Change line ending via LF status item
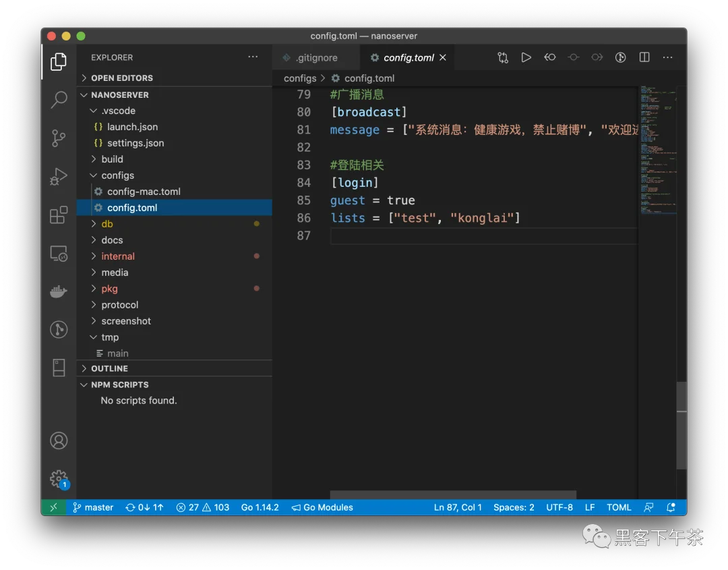This screenshot has width=728, height=570. [x=590, y=507]
